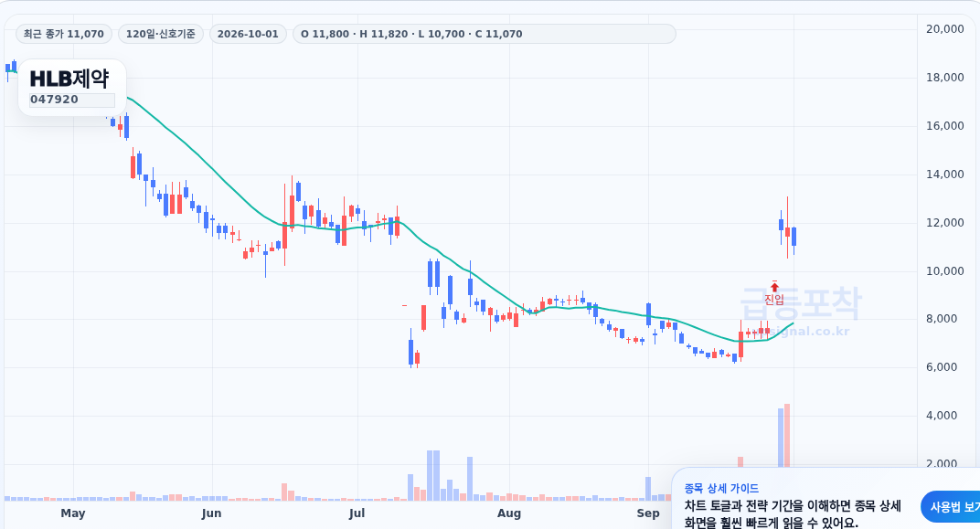Click the stock code 047920

[54, 100]
